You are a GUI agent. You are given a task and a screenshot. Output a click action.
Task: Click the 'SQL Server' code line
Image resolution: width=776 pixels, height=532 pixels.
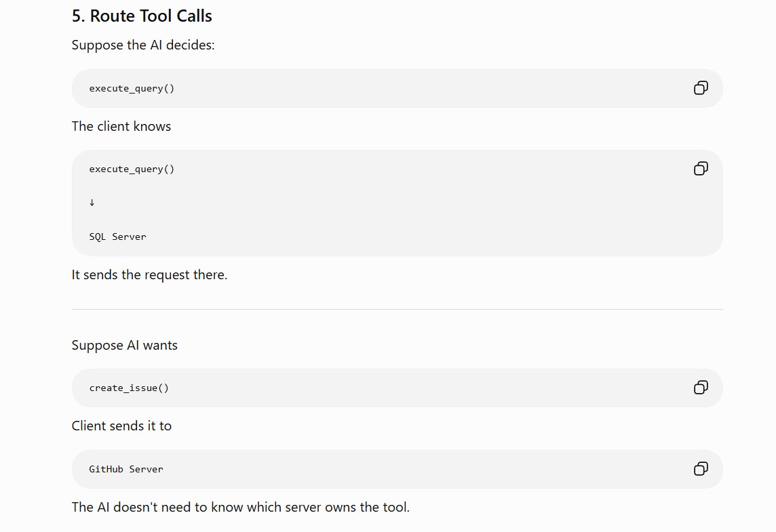[x=117, y=237]
